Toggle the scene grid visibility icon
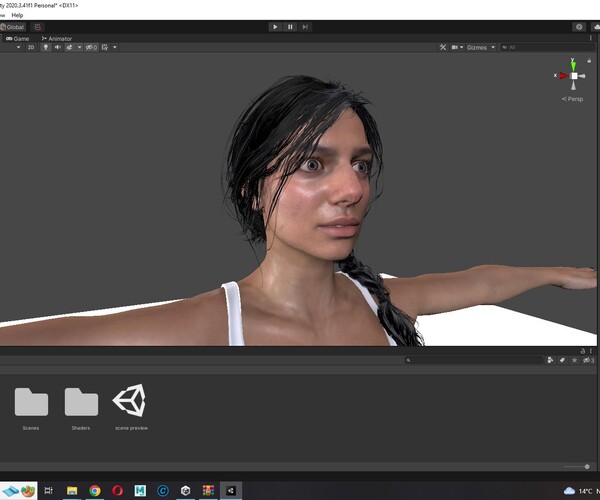The image size is (600, 500). point(105,47)
